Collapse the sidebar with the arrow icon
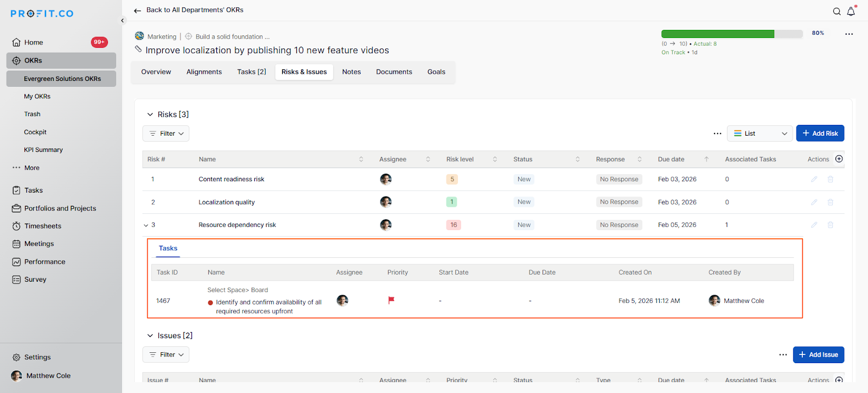 click(123, 21)
